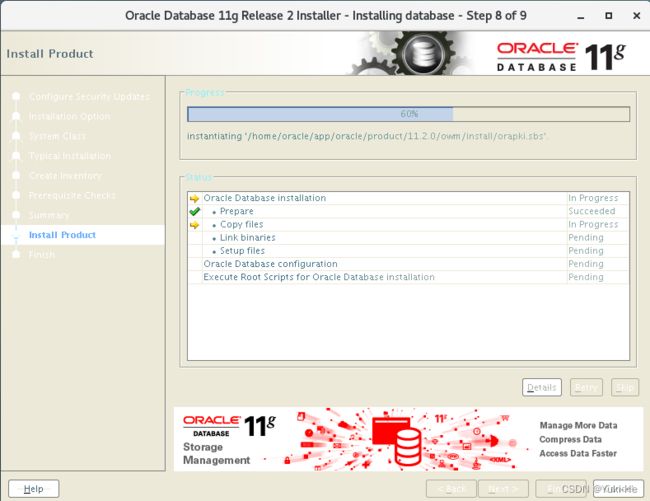This screenshot has width=650, height=501.
Task: Click the Manage More Data banner text
Action: tap(578, 426)
